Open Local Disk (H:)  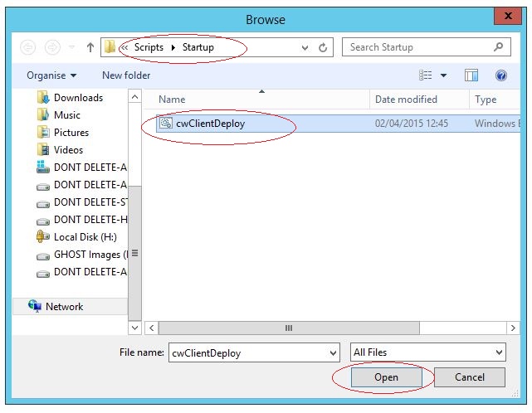[85, 237]
